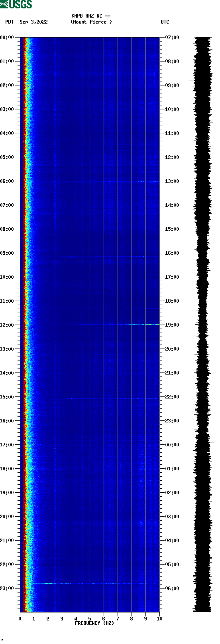Click the PDT time label '23:00'
The image size is (220, 644).
click(x=7, y=589)
